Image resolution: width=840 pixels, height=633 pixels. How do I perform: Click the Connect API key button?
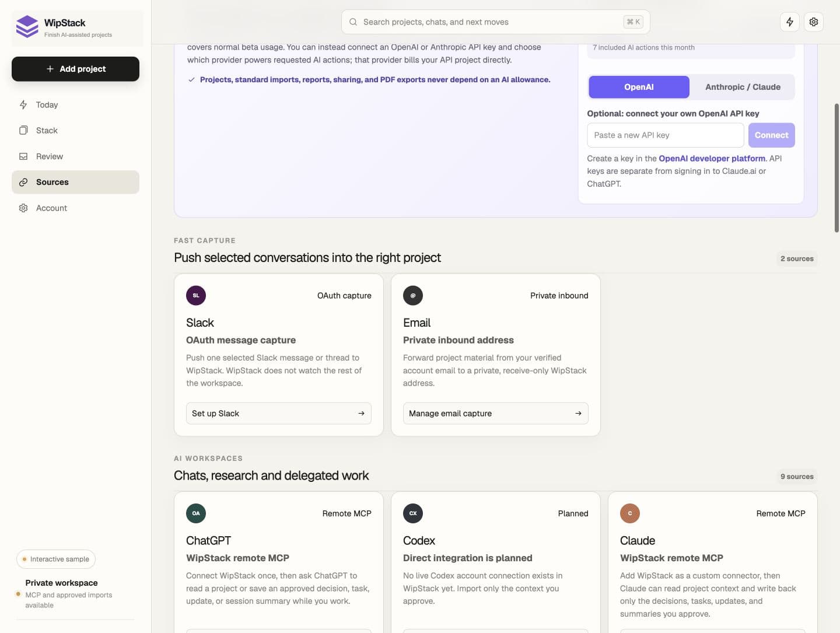point(771,135)
